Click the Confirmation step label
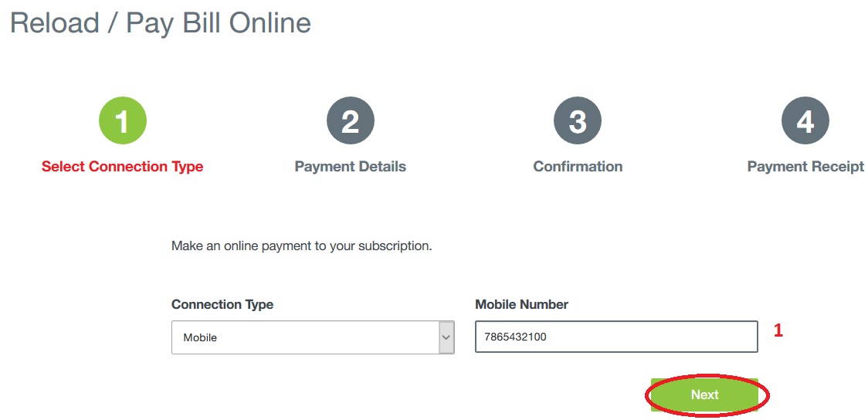The height and width of the screenshot is (420, 868). point(578,167)
